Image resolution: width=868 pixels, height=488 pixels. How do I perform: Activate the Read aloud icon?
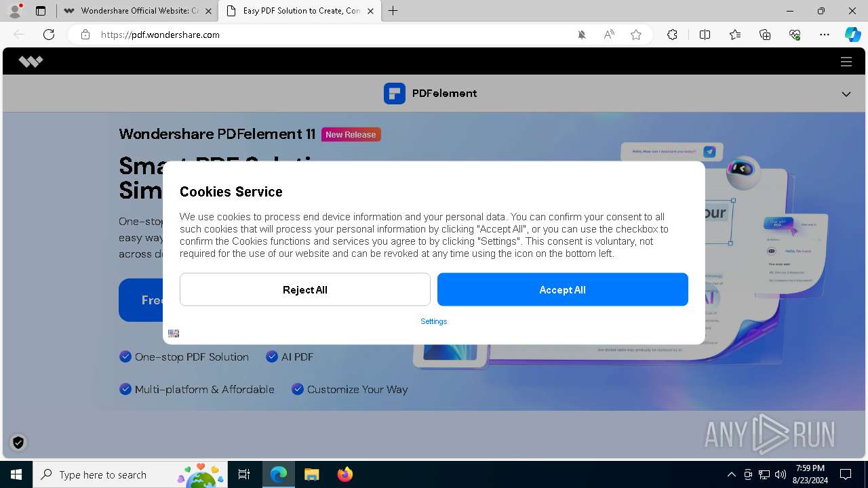coord(609,35)
